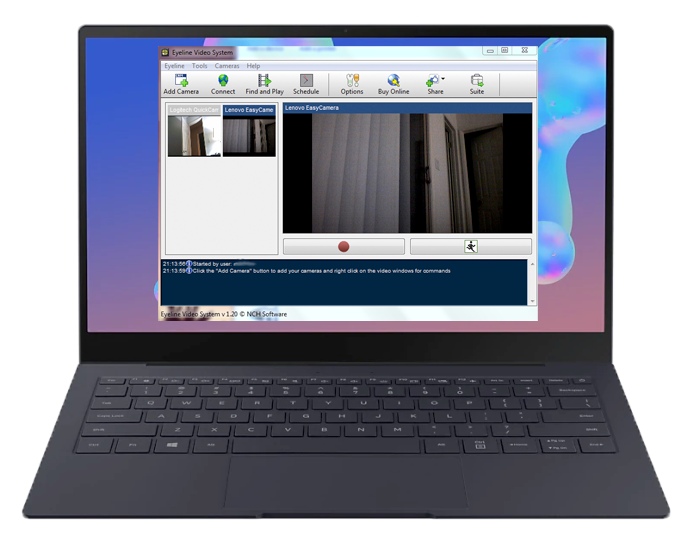This screenshot has height=535, width=696.
Task: Click the 'Lenovo EasyCamera' video title bar
Action: tap(407, 108)
